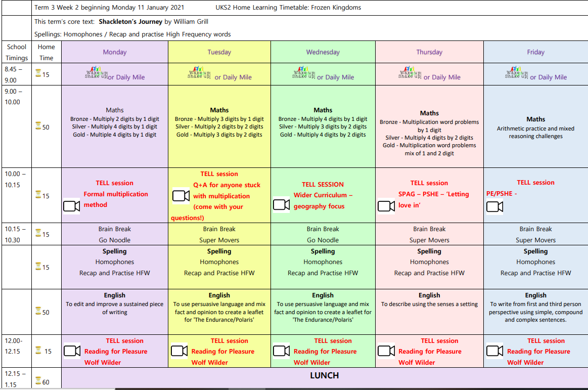Click the hourglass icon in the lunch row

pyautogui.click(x=38, y=380)
